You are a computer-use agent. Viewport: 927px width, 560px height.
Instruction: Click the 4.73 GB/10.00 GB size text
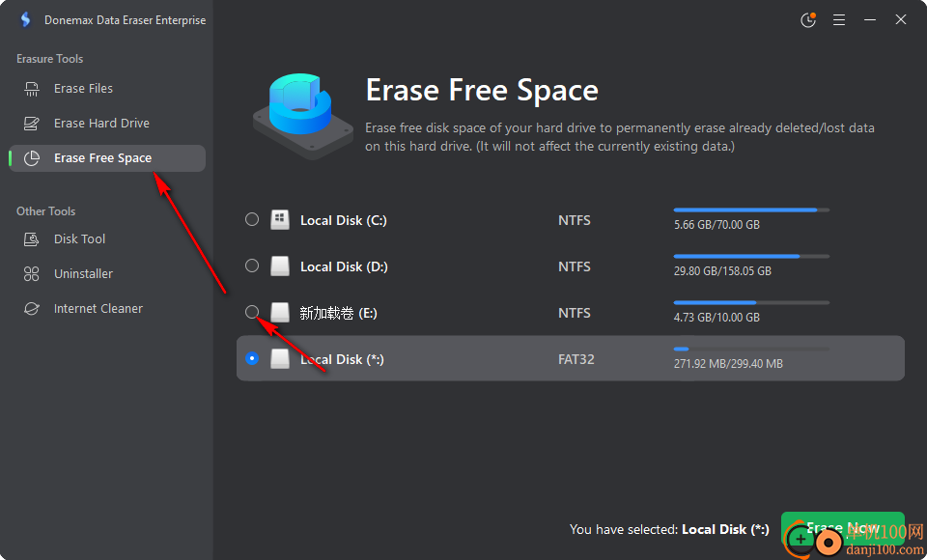click(x=716, y=317)
